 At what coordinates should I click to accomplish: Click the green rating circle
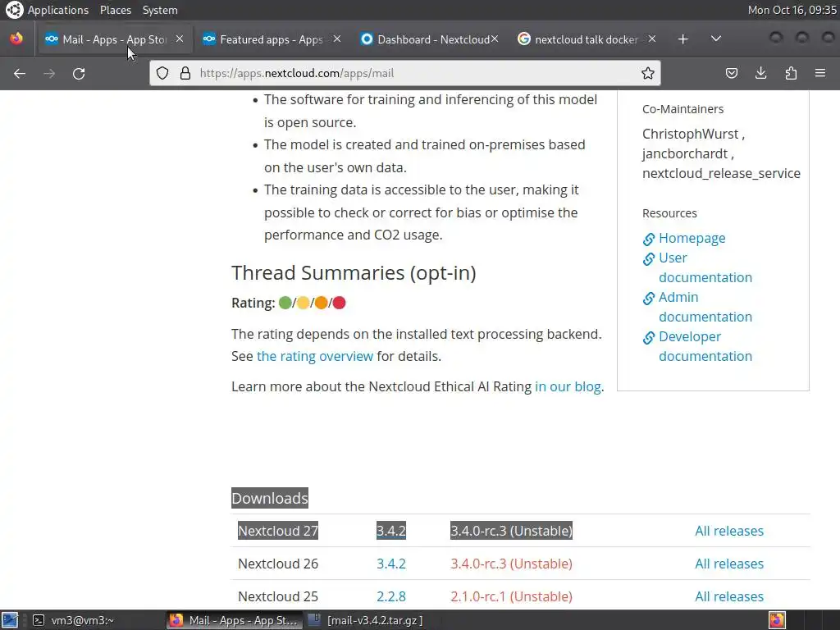coord(285,303)
